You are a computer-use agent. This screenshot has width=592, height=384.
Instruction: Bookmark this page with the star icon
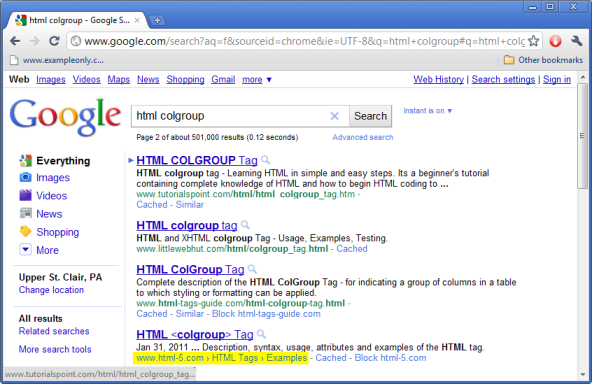(533, 41)
